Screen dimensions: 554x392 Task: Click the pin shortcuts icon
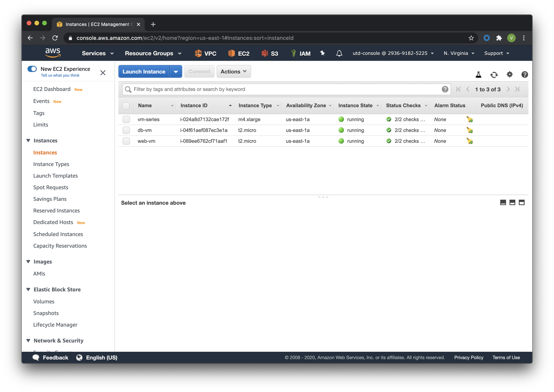(x=322, y=53)
